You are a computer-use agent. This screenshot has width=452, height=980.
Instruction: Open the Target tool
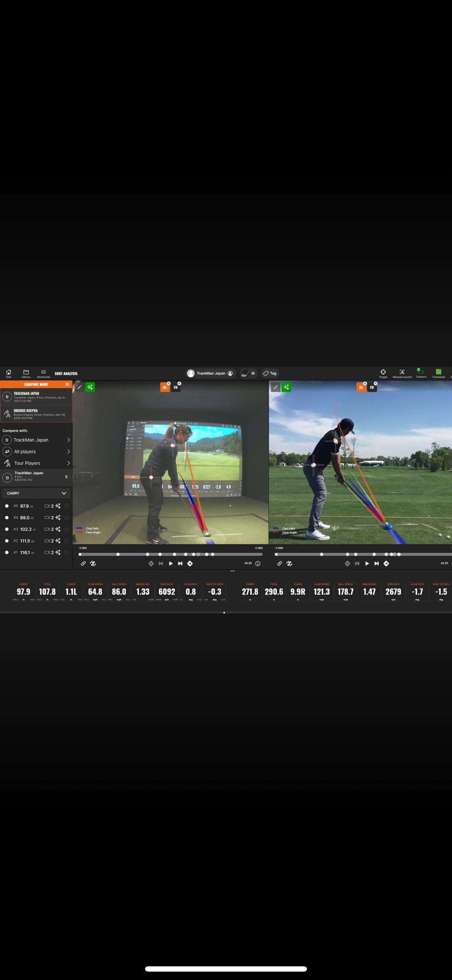(x=383, y=373)
